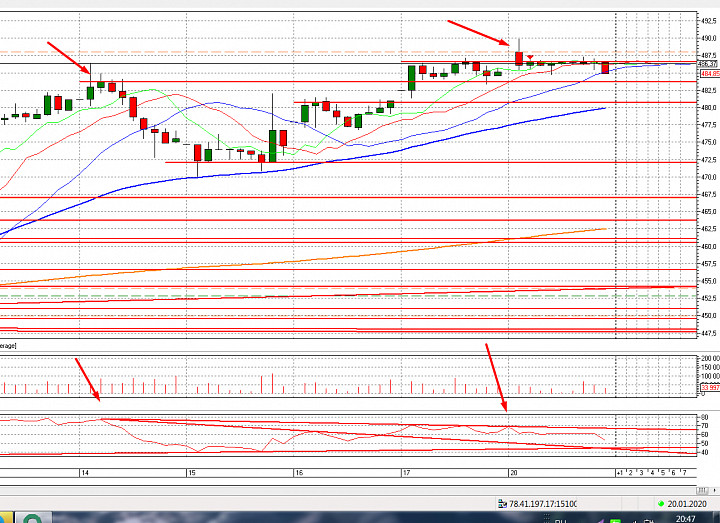Click the 450,0 price axis label
Image resolution: width=720 pixels, height=523 pixels.
[709, 315]
